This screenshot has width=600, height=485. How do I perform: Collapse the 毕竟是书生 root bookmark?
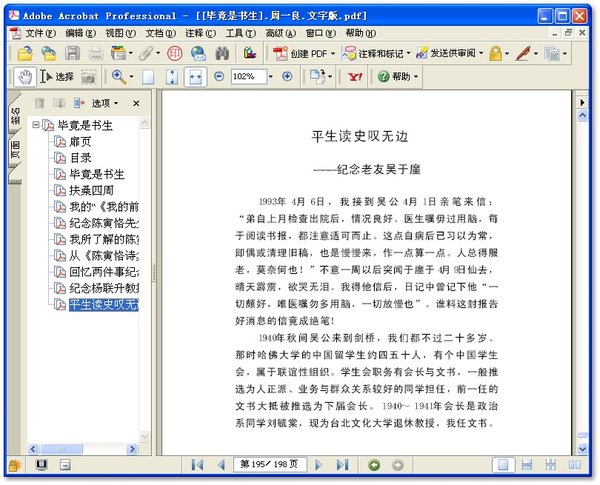36,124
